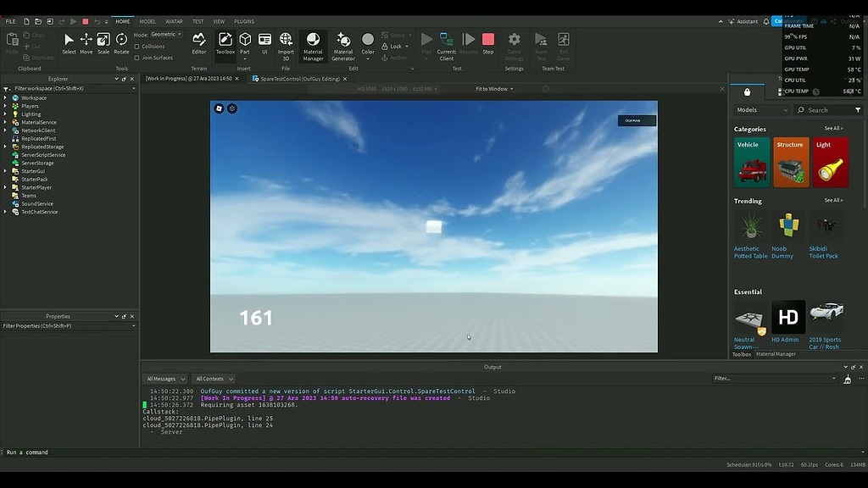Expand the Players tree node
Screen dimensions: 868x488
coord(6,106)
